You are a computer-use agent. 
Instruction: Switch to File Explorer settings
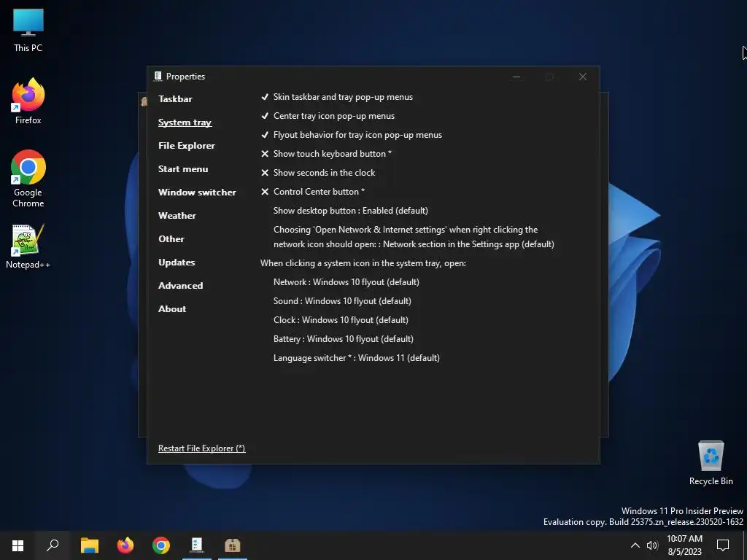186,146
